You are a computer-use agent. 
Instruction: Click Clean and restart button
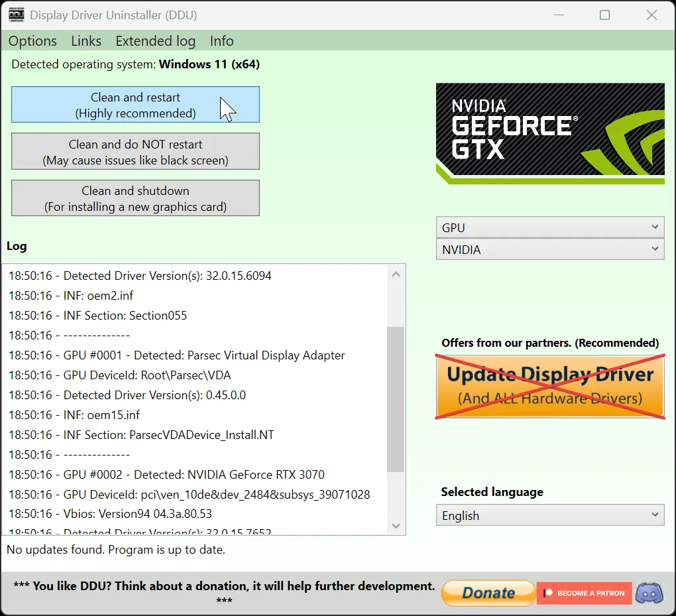click(135, 105)
